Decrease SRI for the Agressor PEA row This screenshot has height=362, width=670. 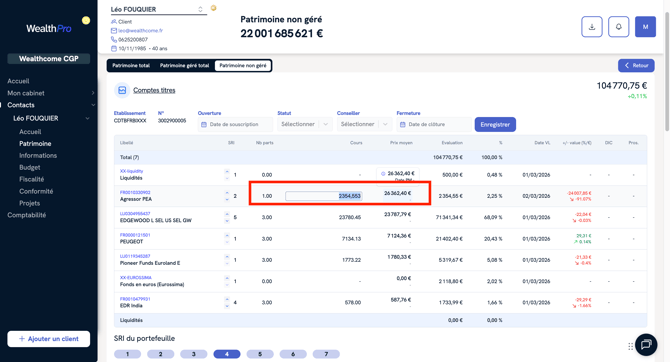pos(227,200)
